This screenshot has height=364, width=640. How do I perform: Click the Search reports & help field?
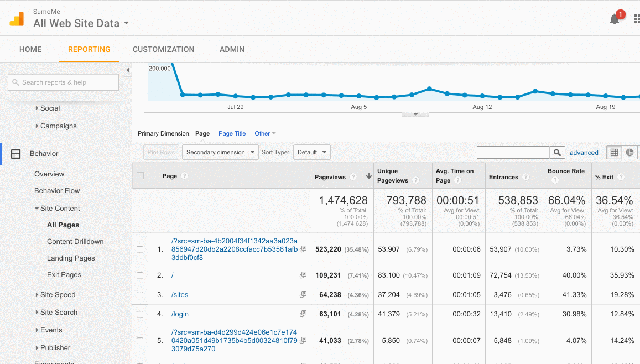pyautogui.click(x=63, y=82)
